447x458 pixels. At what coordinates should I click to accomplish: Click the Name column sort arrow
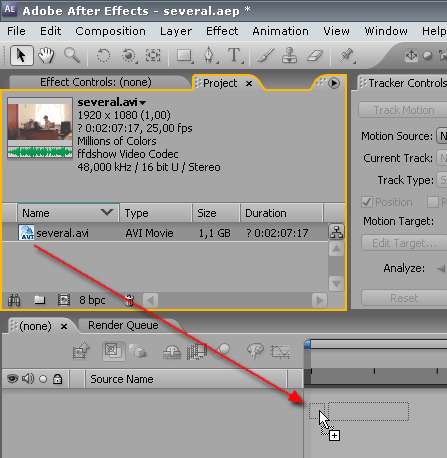point(107,212)
